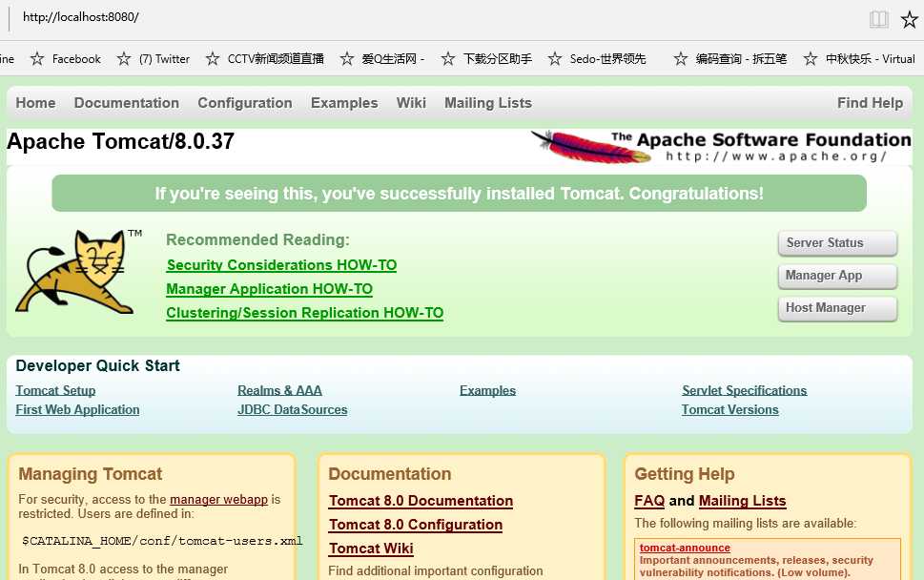Click the Manager App button

[837, 276]
